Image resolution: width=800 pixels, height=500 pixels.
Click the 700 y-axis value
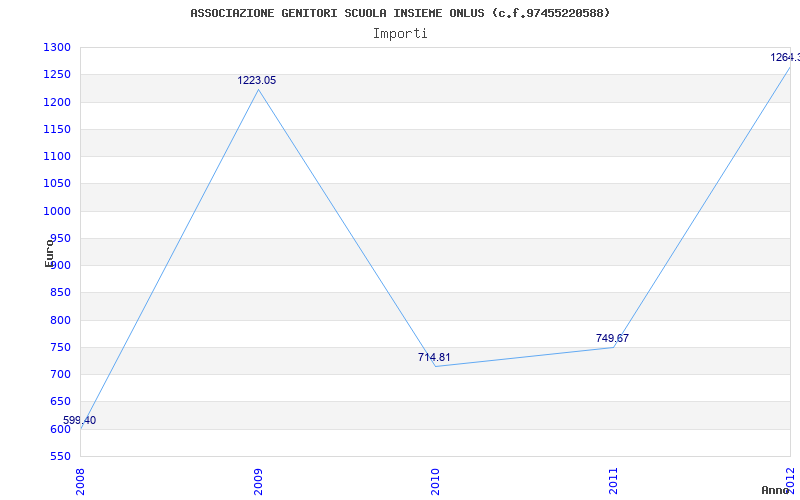click(60, 374)
